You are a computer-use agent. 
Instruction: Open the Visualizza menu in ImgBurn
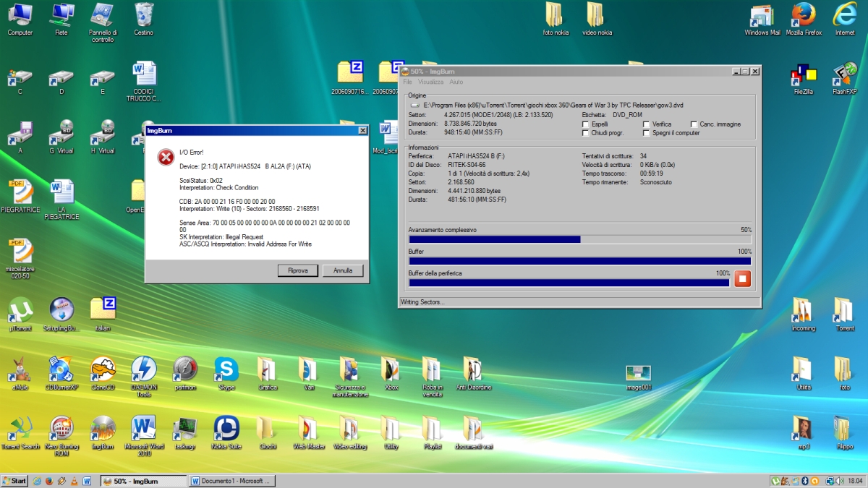tap(430, 82)
